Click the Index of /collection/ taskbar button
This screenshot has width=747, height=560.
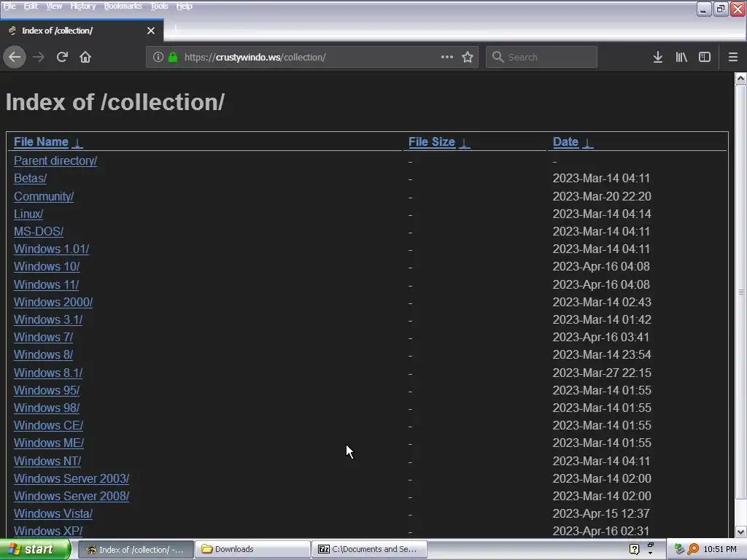(x=136, y=550)
